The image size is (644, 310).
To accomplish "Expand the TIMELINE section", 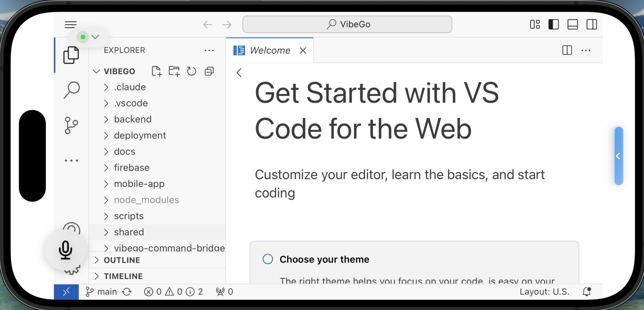I will tap(157, 276).
